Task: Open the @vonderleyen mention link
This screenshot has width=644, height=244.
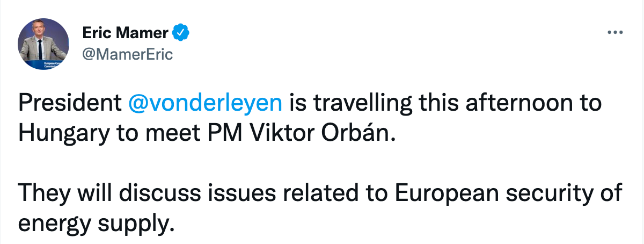Action: [x=206, y=102]
